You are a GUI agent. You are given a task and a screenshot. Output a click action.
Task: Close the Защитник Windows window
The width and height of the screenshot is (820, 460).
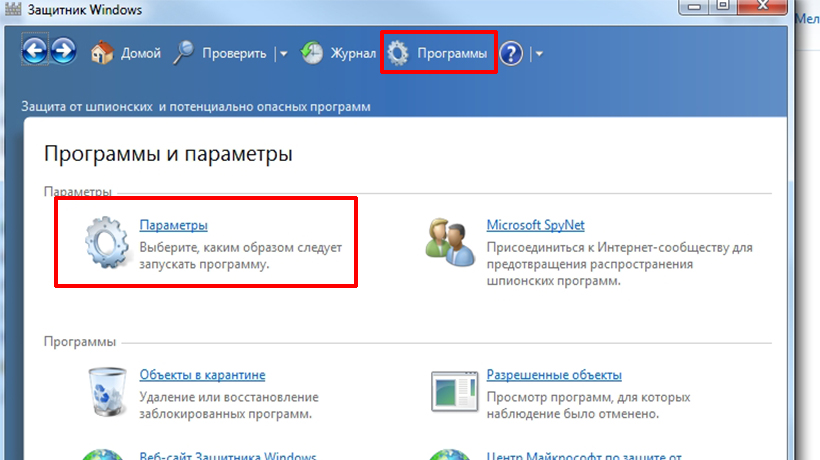[x=762, y=6]
